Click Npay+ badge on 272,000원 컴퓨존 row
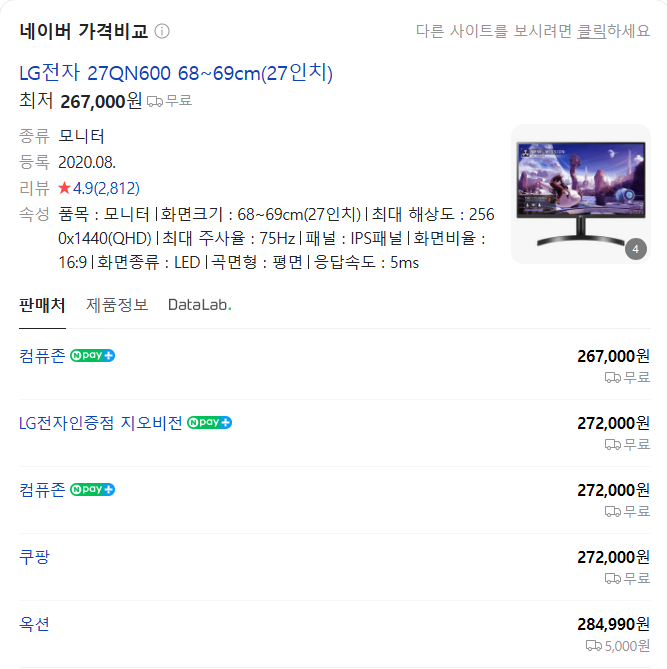667x669 pixels. click(92, 489)
